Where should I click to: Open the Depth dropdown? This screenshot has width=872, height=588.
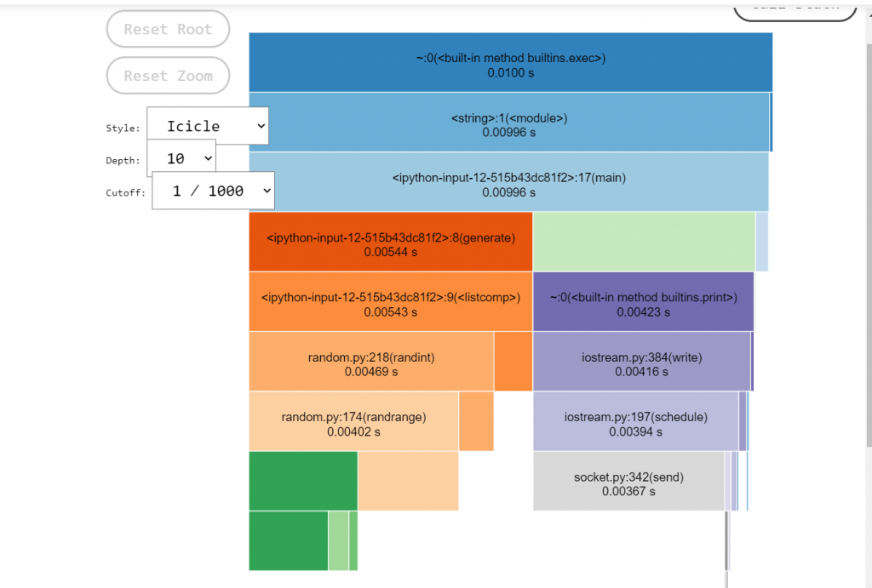pos(181,159)
